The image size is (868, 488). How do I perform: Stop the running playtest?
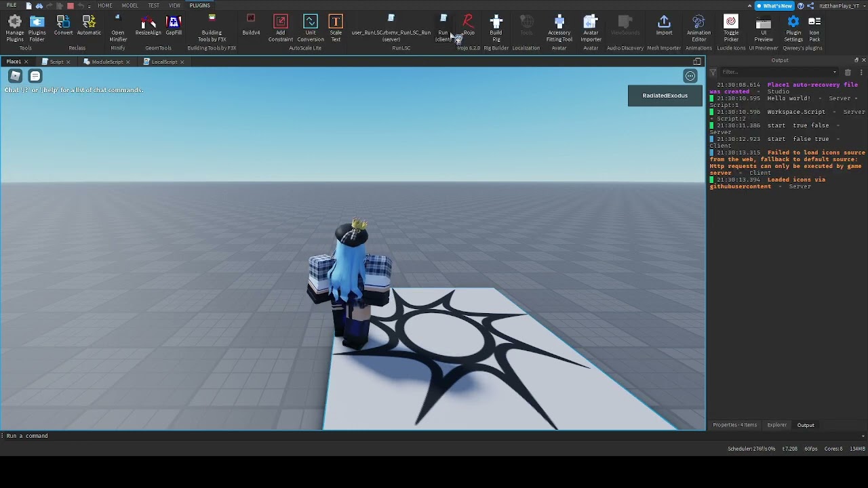[70, 5]
